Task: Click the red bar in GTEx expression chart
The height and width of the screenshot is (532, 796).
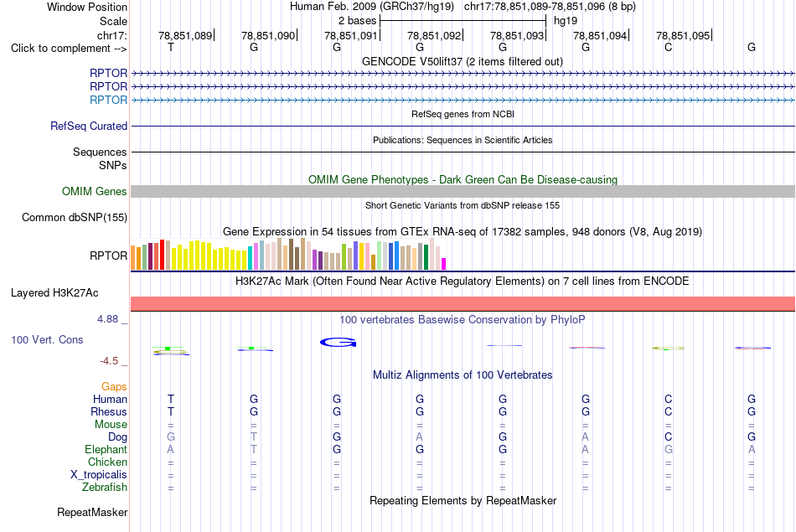Action: click(162, 255)
